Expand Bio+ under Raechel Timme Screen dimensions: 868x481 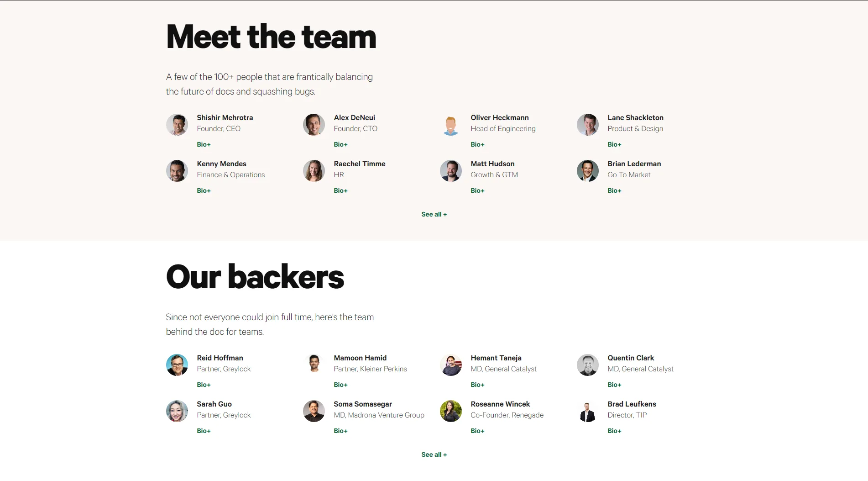point(340,190)
